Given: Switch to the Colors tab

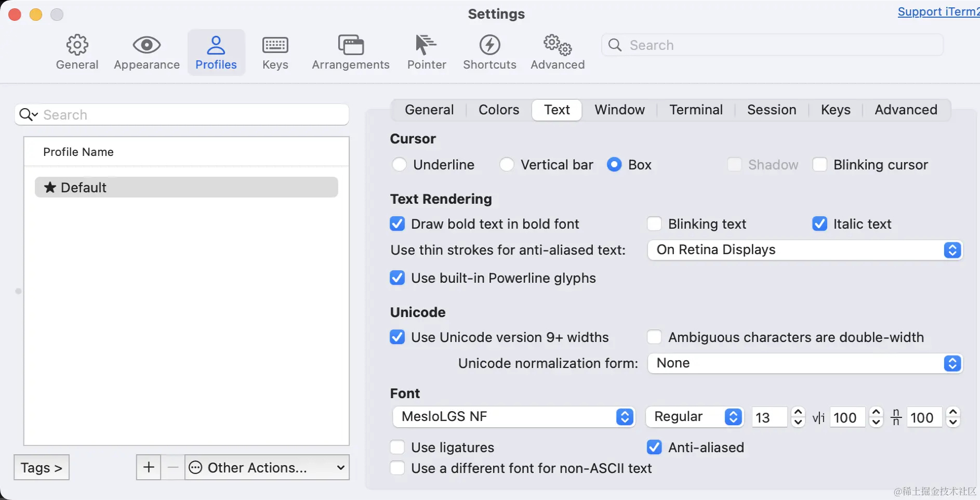Looking at the screenshot, I should tap(499, 110).
